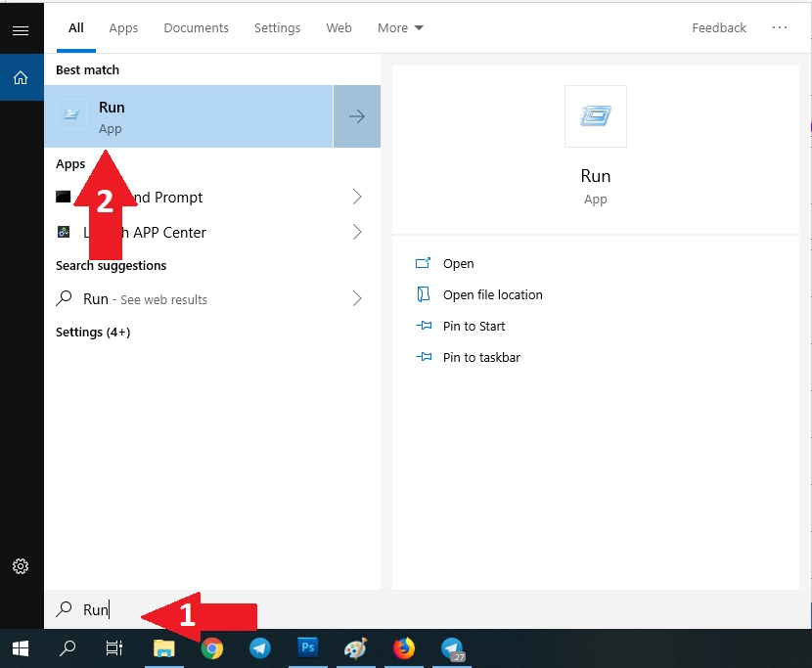Open Photoshop from the taskbar
This screenshot has height=668, width=812.
(x=307, y=647)
